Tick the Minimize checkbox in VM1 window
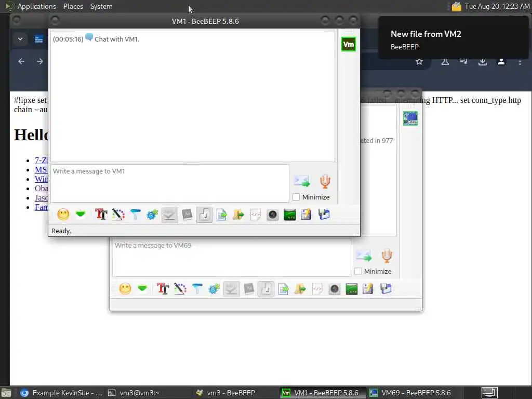This screenshot has height=399, width=532. click(296, 197)
